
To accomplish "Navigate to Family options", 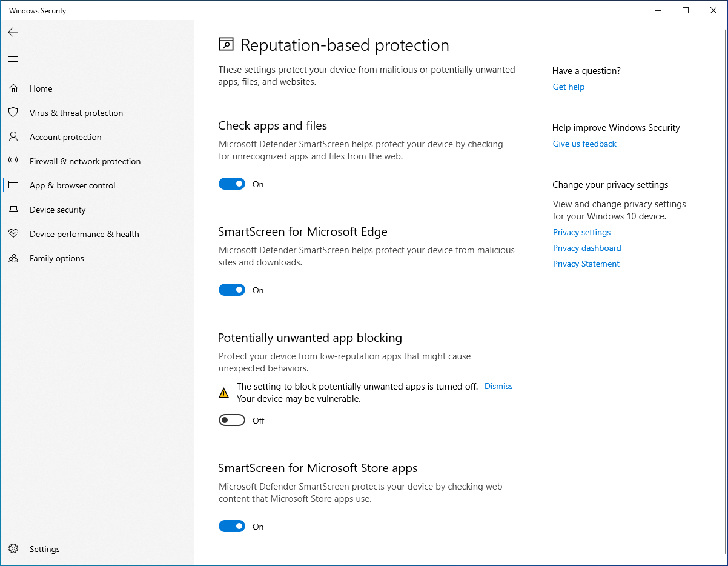I will point(98,258).
